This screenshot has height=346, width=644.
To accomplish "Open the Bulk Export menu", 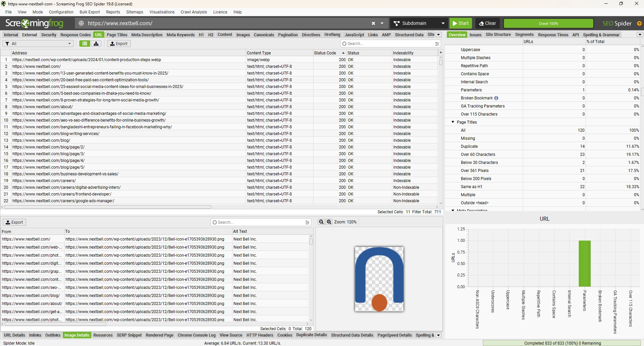I will point(89,12).
